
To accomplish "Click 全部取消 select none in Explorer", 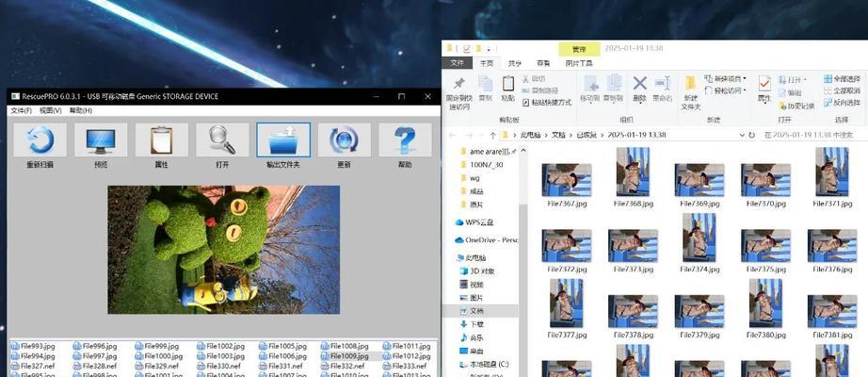I will [842, 90].
